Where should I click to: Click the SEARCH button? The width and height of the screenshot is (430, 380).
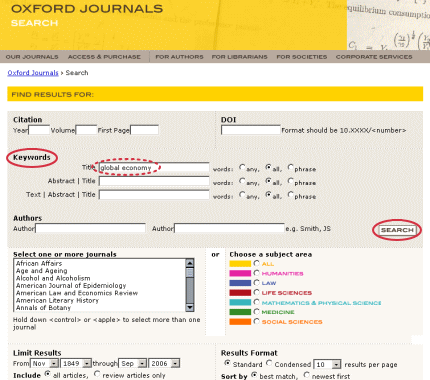[397, 230]
